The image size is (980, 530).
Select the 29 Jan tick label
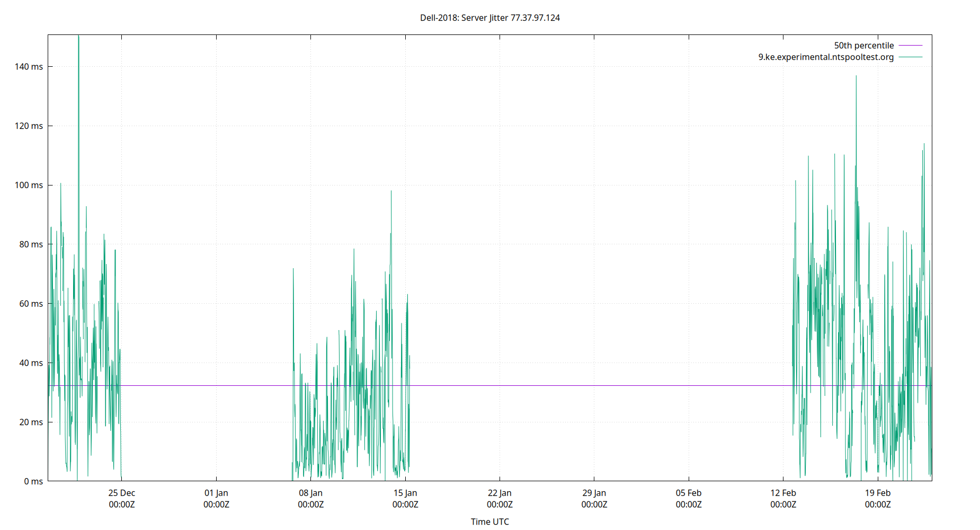593,492
